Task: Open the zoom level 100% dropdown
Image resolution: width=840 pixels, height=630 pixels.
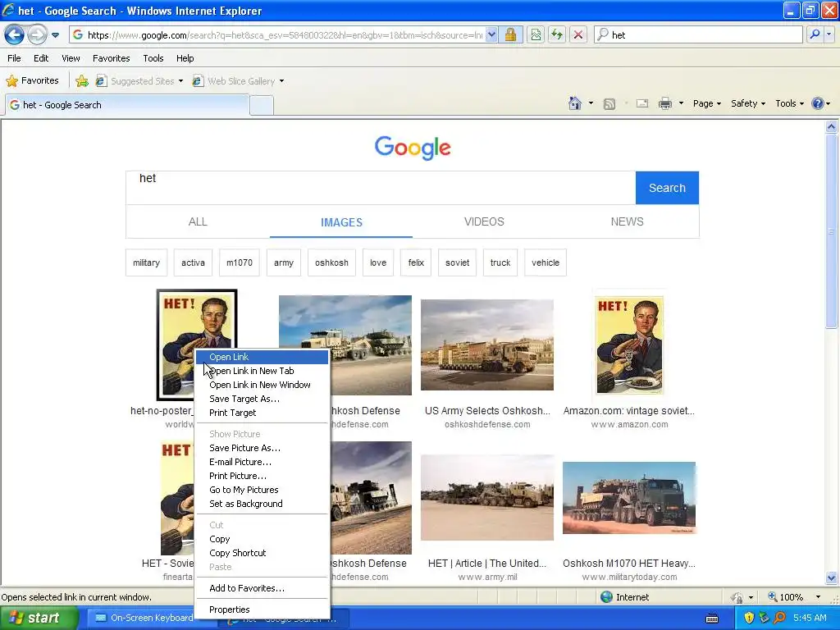Action: click(x=818, y=597)
